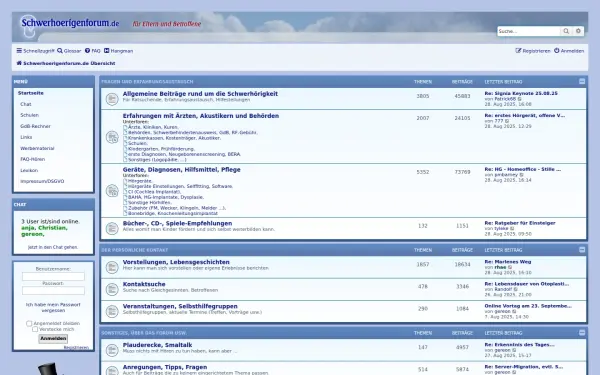Screen dimensions: 600x375
Task: Open Allgemeine Beiträge rund um die Schwerhörigkeit
Action: click(200, 93)
